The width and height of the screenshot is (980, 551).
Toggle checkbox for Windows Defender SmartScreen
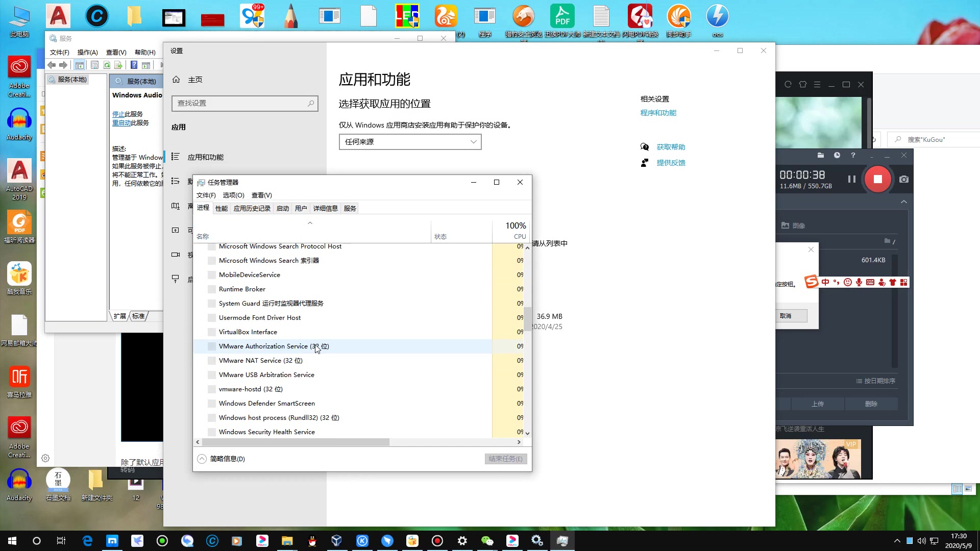211,403
